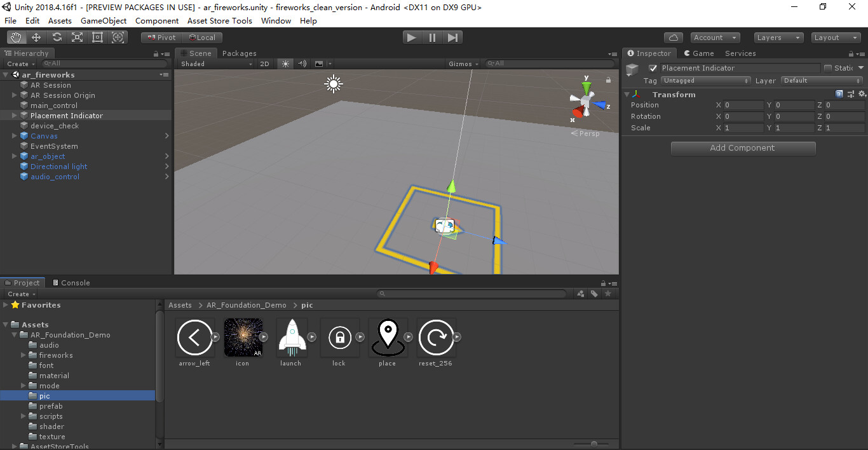
Task: Select the Scale tool
Action: (77, 37)
